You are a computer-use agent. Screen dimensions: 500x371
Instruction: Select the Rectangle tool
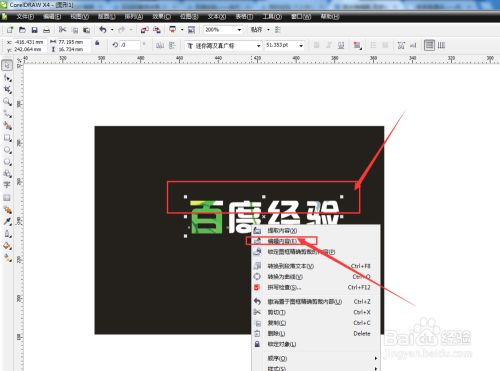coord(7,138)
